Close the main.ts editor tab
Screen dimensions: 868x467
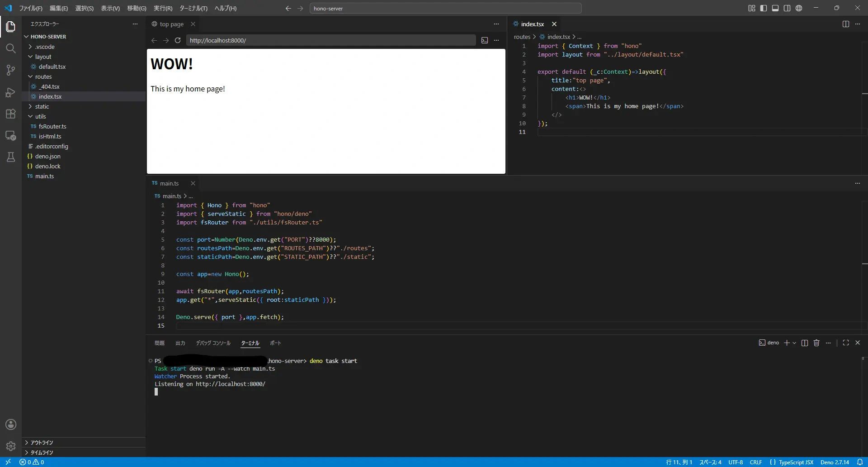[193, 183]
